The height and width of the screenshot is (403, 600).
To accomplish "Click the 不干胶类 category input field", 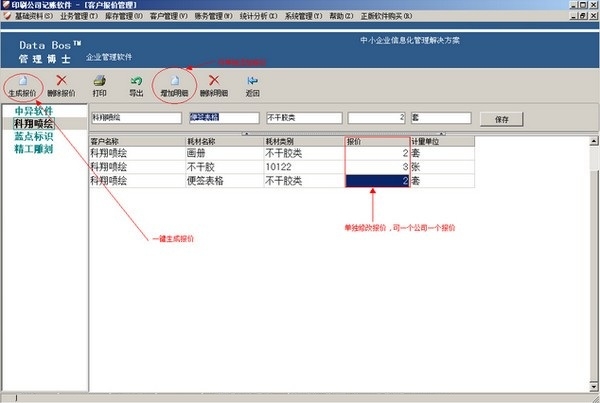I will pos(304,117).
